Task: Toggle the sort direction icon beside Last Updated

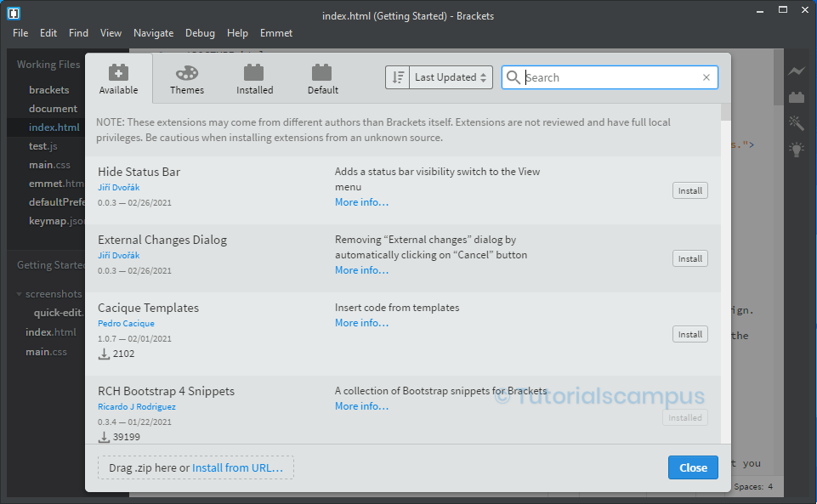Action: pos(396,76)
